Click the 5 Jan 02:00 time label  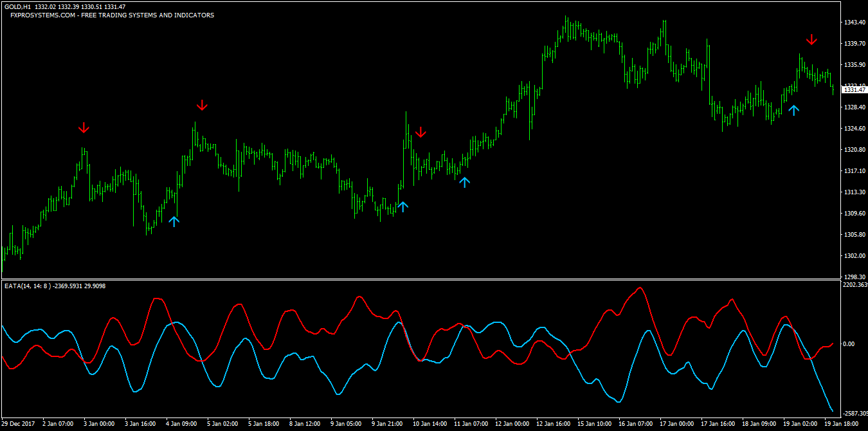[x=223, y=424]
